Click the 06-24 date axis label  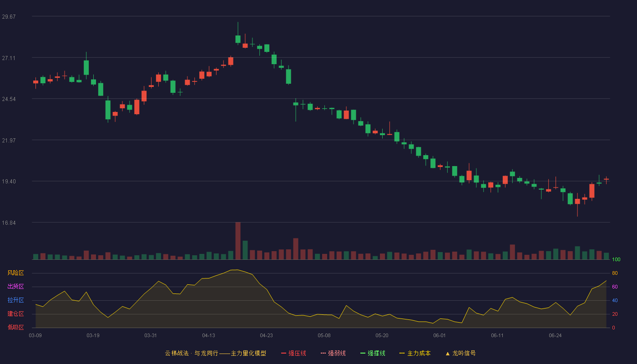555,335
